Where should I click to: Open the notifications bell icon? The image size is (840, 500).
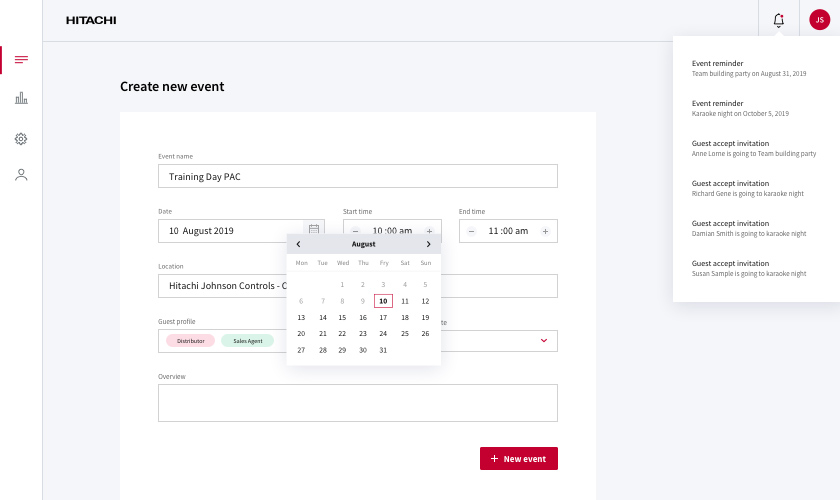pyautogui.click(x=778, y=20)
